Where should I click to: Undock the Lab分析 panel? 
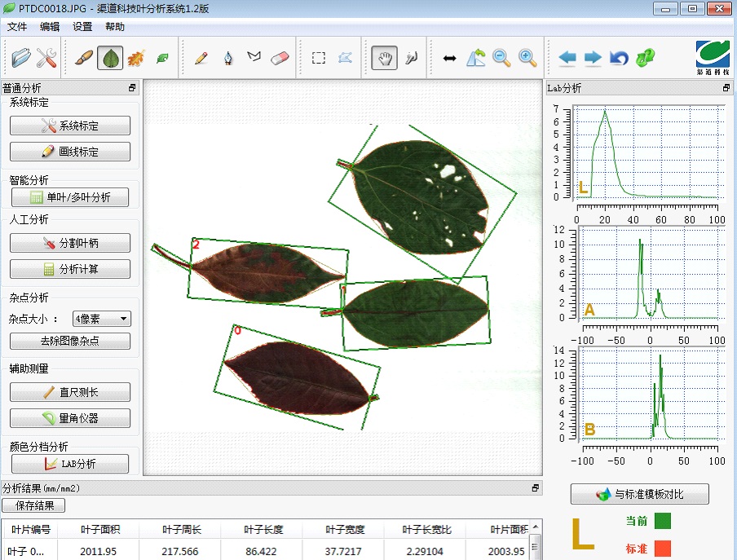pos(726,88)
